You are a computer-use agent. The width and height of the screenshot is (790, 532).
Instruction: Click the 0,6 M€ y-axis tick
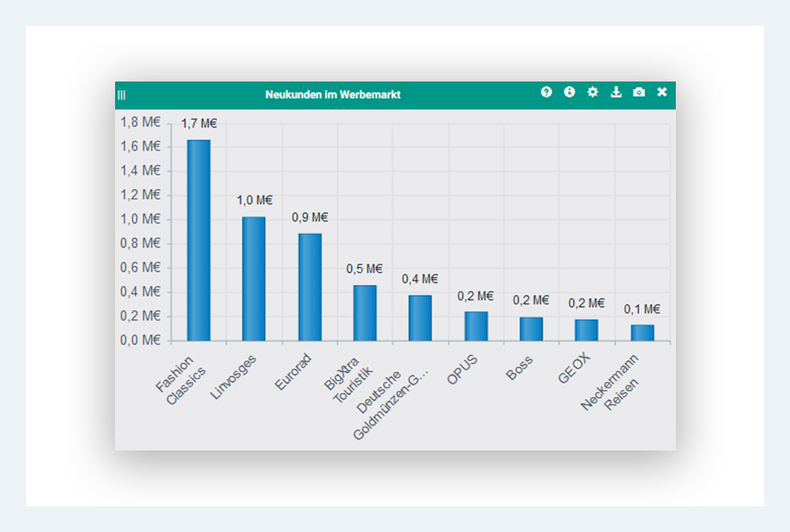(x=140, y=268)
